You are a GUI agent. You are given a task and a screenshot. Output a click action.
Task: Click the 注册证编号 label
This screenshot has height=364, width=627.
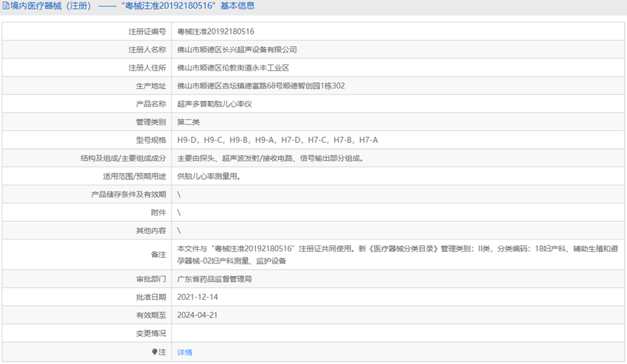click(147, 32)
